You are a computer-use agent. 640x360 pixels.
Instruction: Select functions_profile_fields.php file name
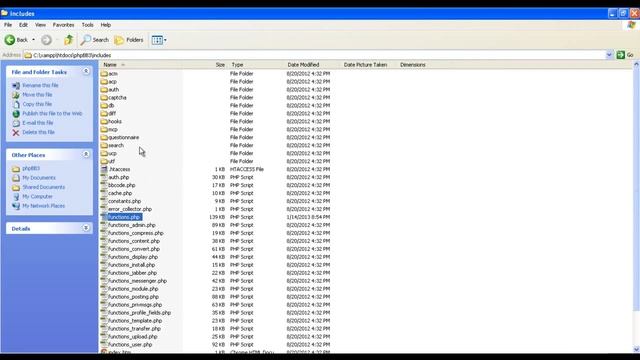click(140, 313)
